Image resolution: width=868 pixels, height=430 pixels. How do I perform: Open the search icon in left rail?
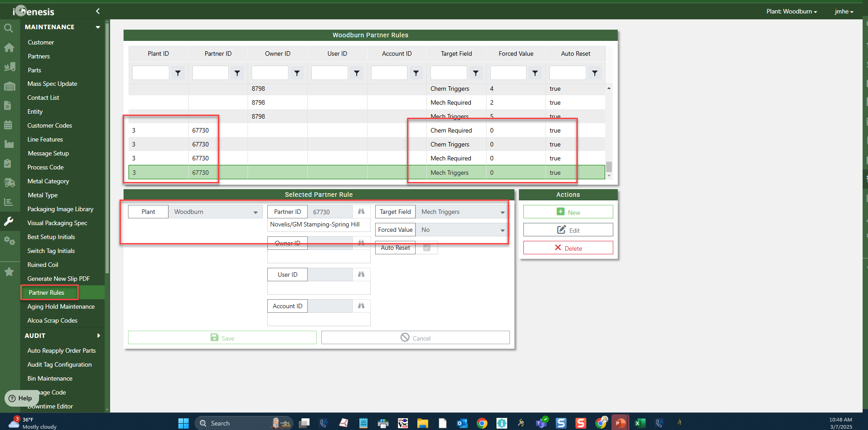pos(9,28)
